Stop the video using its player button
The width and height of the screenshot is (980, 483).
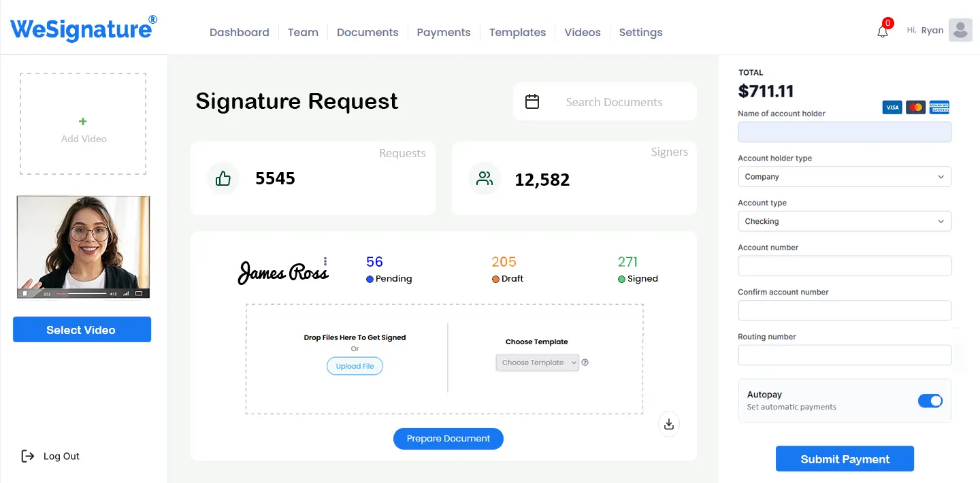point(24,293)
